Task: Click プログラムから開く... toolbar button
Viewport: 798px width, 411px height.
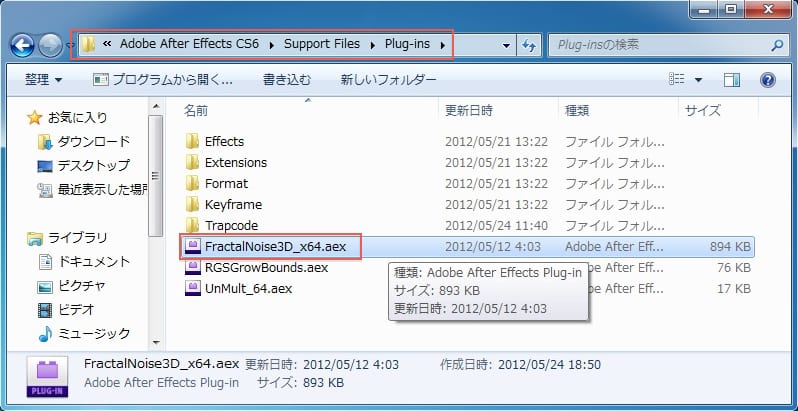Action: pos(163,79)
